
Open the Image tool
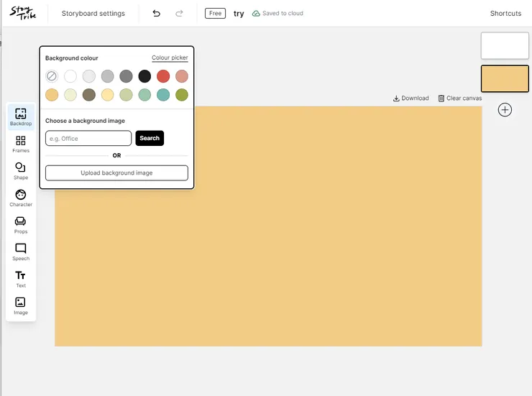21,306
